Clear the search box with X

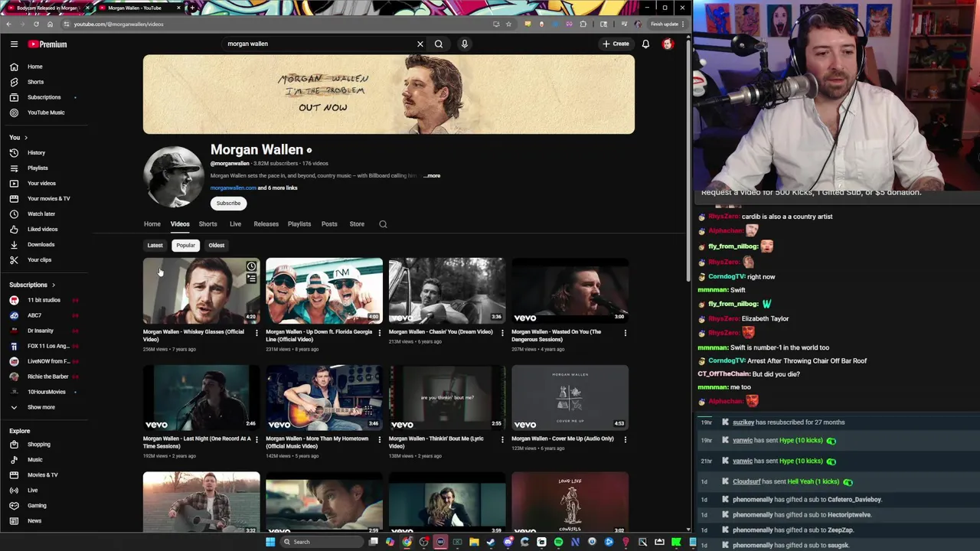click(x=420, y=44)
